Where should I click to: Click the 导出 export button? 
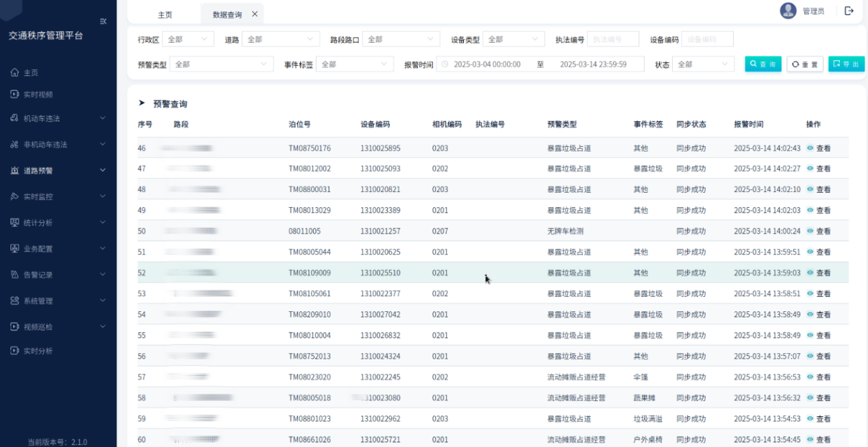[x=846, y=64]
